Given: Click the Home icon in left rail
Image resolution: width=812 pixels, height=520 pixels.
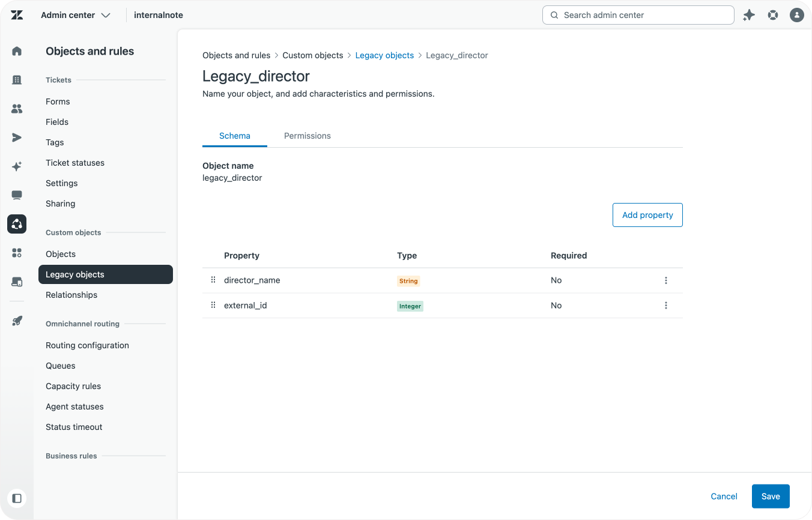Looking at the screenshot, I should [17, 51].
